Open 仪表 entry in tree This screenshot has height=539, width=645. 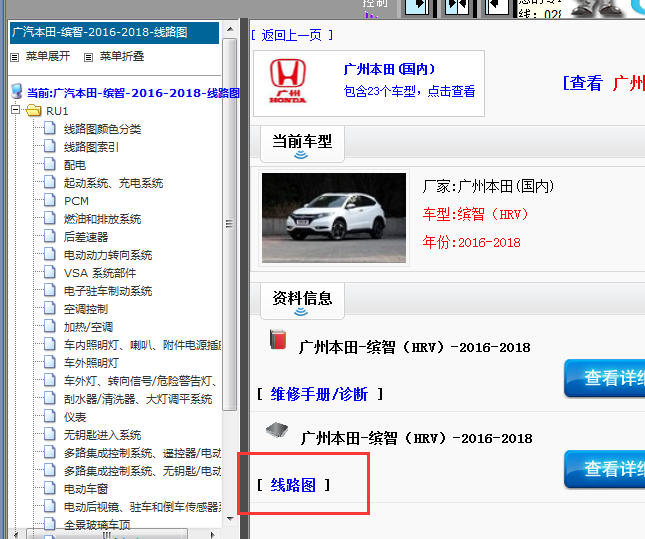(75, 417)
